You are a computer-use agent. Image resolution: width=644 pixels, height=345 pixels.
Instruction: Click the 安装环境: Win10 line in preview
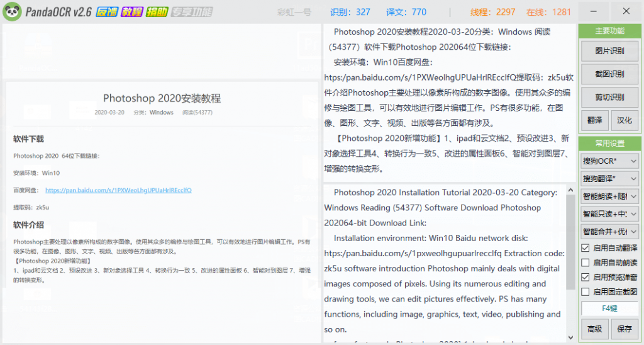(36, 173)
